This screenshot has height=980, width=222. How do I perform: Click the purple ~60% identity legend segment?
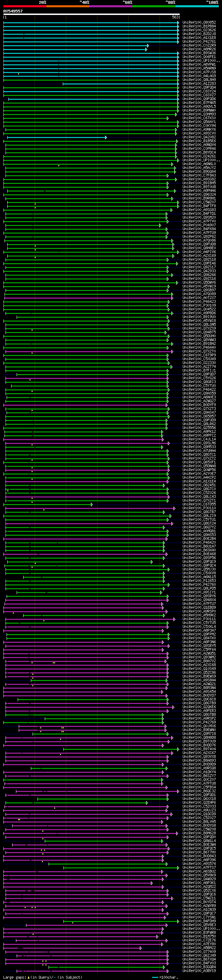click(111, 6)
